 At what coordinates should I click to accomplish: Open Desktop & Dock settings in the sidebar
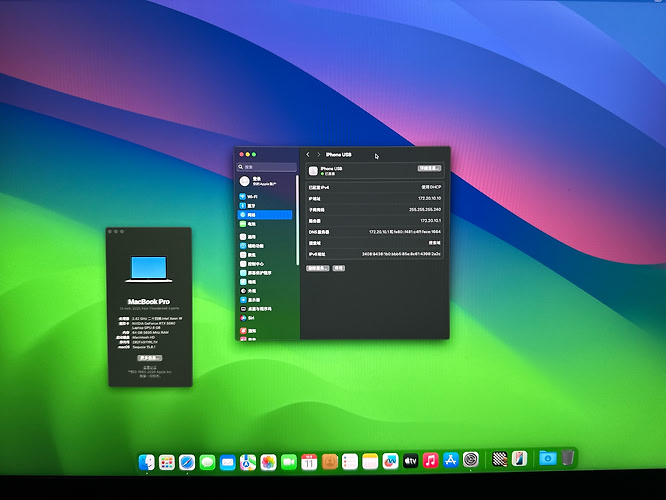(x=265, y=309)
